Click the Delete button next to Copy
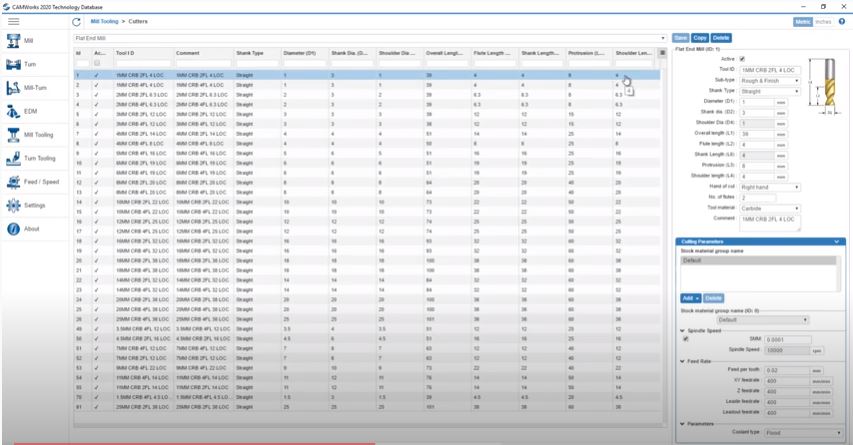853x445 pixels. point(721,38)
